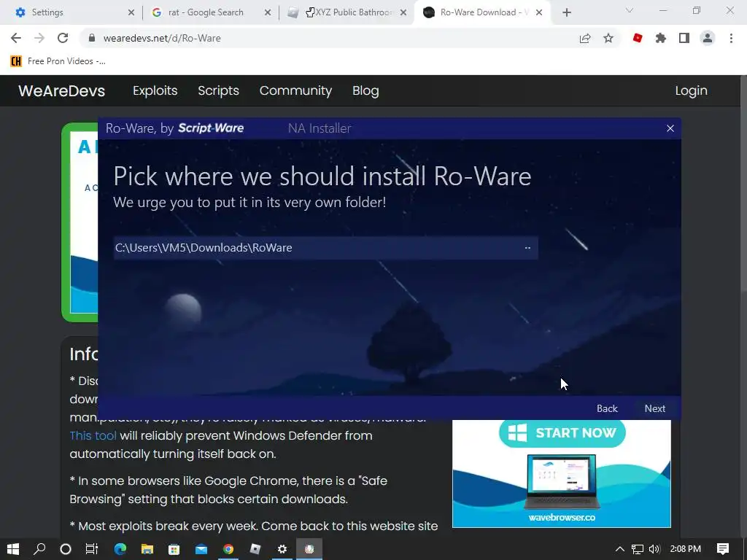
Task: Open Mail app from taskbar
Action: (x=201, y=549)
